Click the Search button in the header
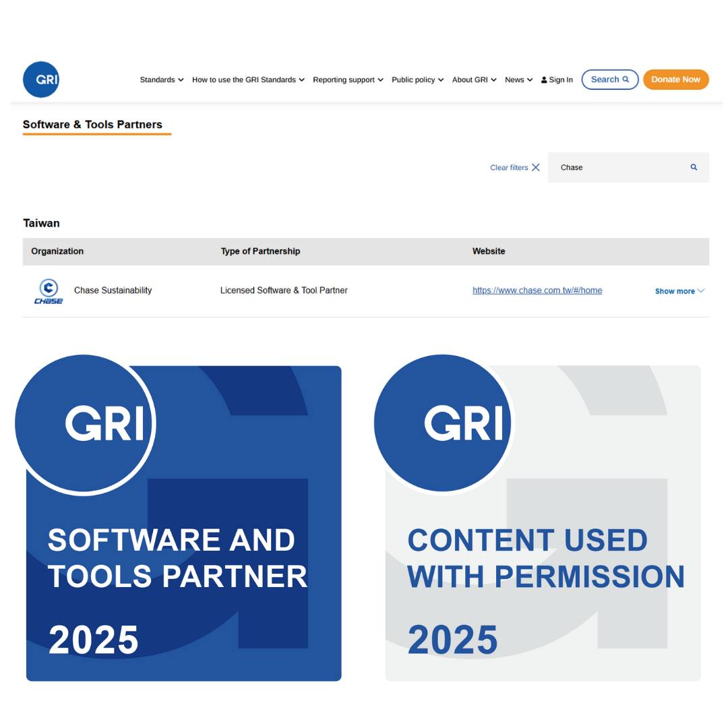This screenshot has height=728, width=728. 610,80
